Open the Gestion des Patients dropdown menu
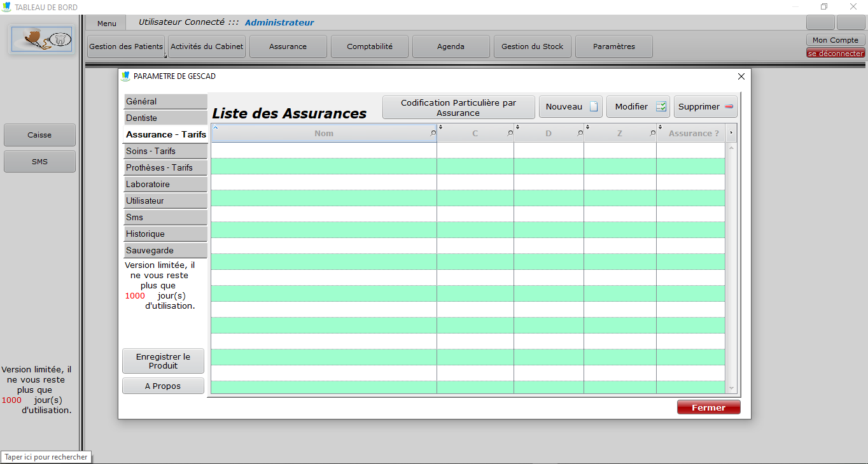The width and height of the screenshot is (868, 464). 127,46
